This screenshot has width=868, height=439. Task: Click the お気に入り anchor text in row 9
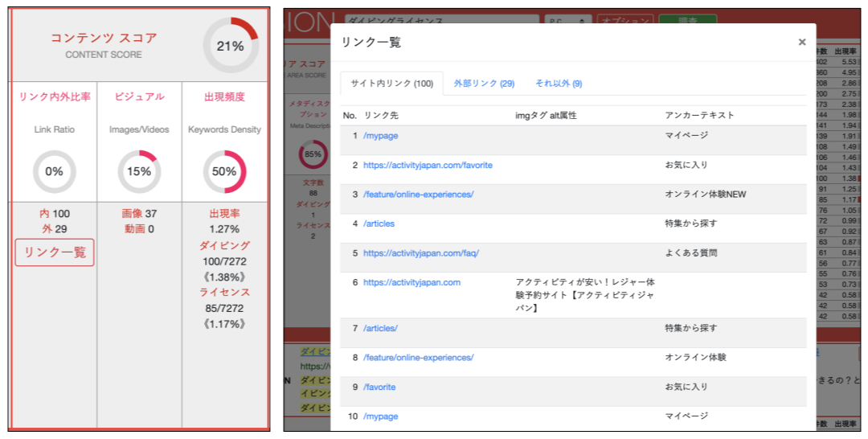click(x=686, y=387)
